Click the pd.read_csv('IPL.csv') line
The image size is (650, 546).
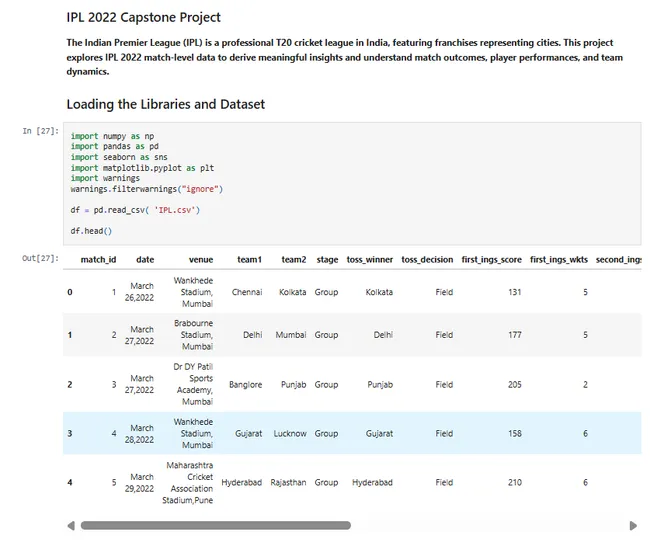point(135,210)
